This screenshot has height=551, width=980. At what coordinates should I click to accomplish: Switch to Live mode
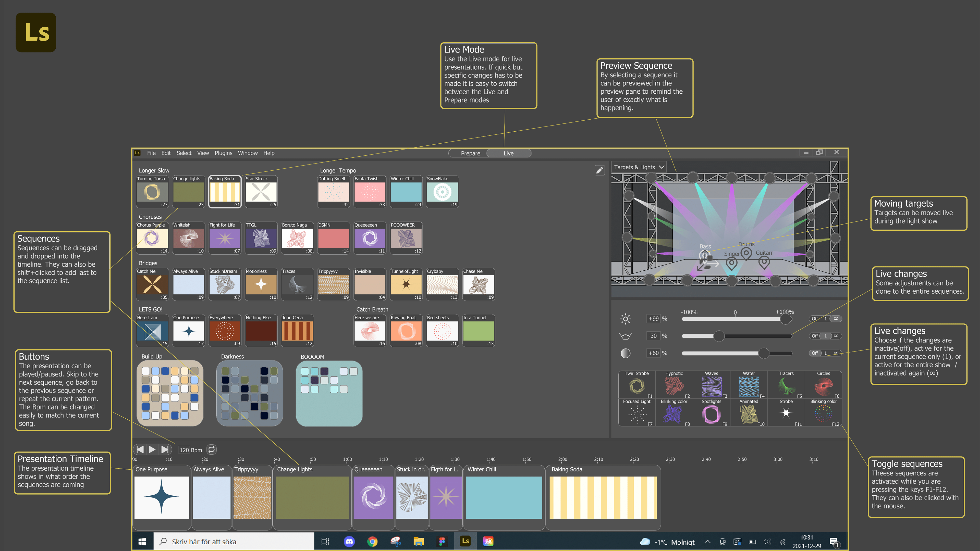[x=509, y=153]
